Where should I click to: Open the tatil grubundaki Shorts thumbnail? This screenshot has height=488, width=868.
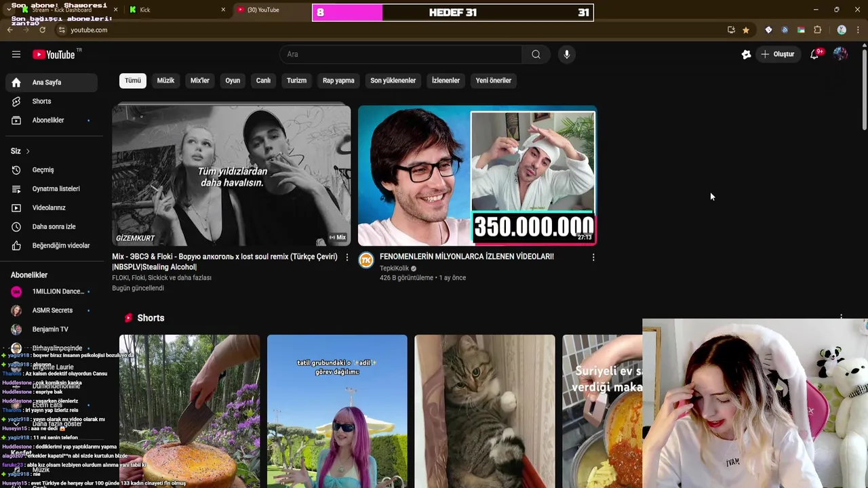point(337,411)
